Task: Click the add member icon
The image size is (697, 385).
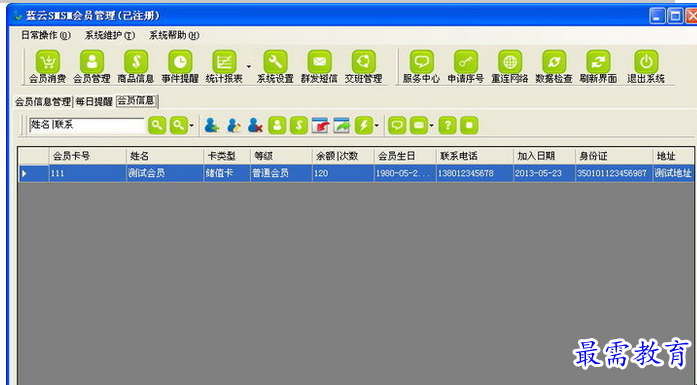Action: click(x=212, y=125)
